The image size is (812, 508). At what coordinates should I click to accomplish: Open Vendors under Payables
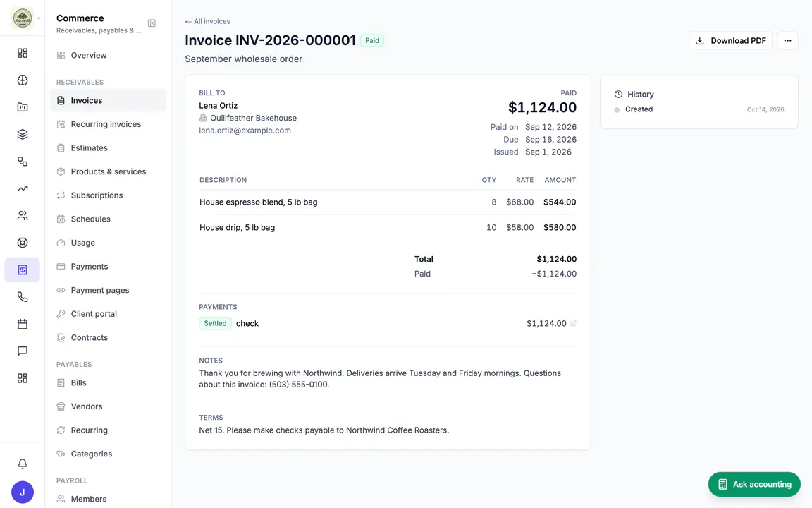coord(109,406)
